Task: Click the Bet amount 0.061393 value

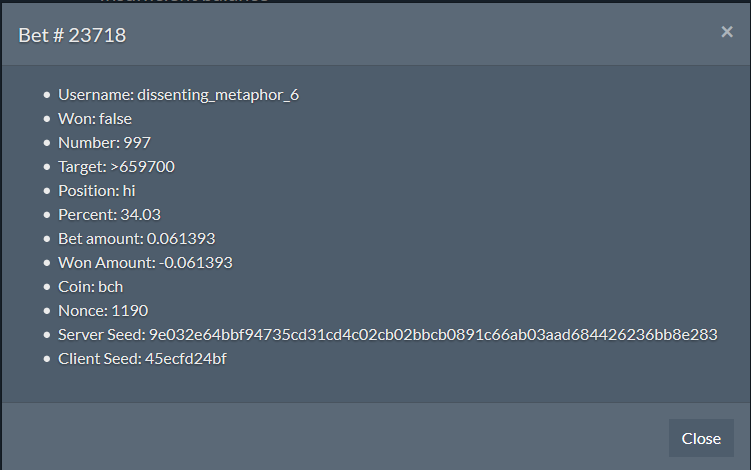Action: point(181,238)
